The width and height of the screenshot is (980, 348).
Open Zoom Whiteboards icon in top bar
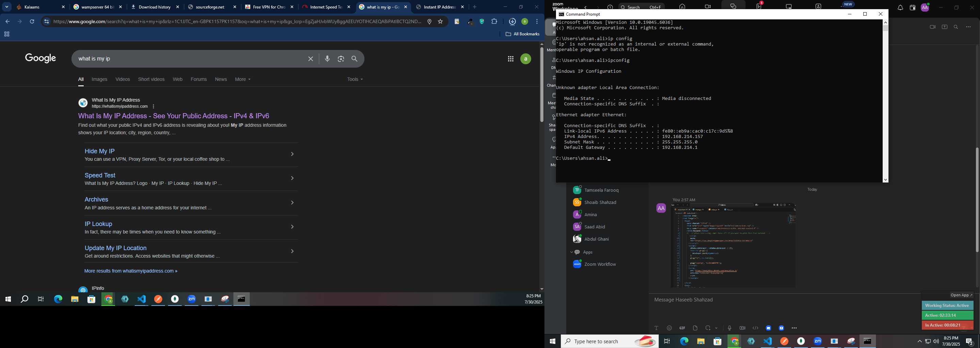(x=789, y=6)
